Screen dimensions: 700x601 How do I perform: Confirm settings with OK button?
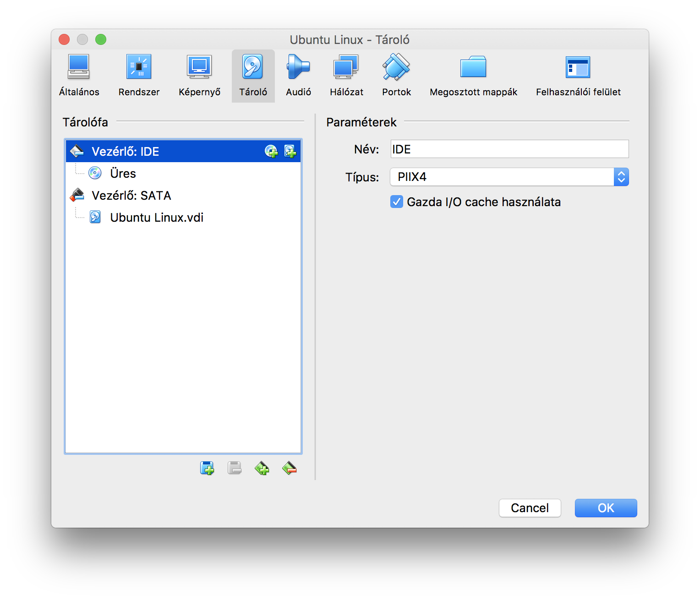coord(606,508)
